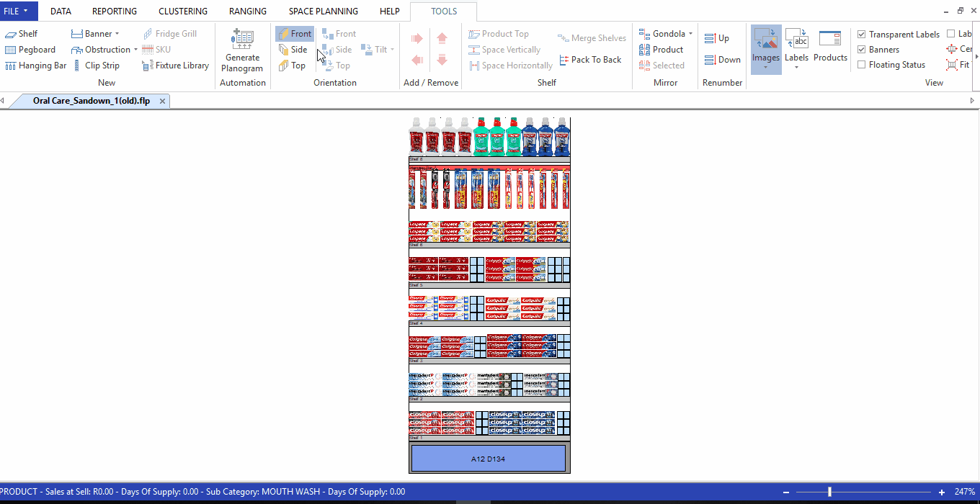Open the Fixture Library
This screenshot has height=504, width=980.
pyautogui.click(x=175, y=66)
